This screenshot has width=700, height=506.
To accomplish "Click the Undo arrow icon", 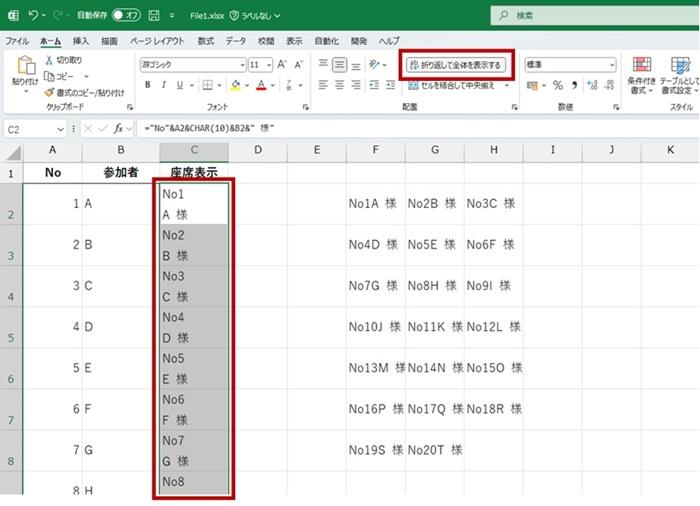I will click(33, 15).
